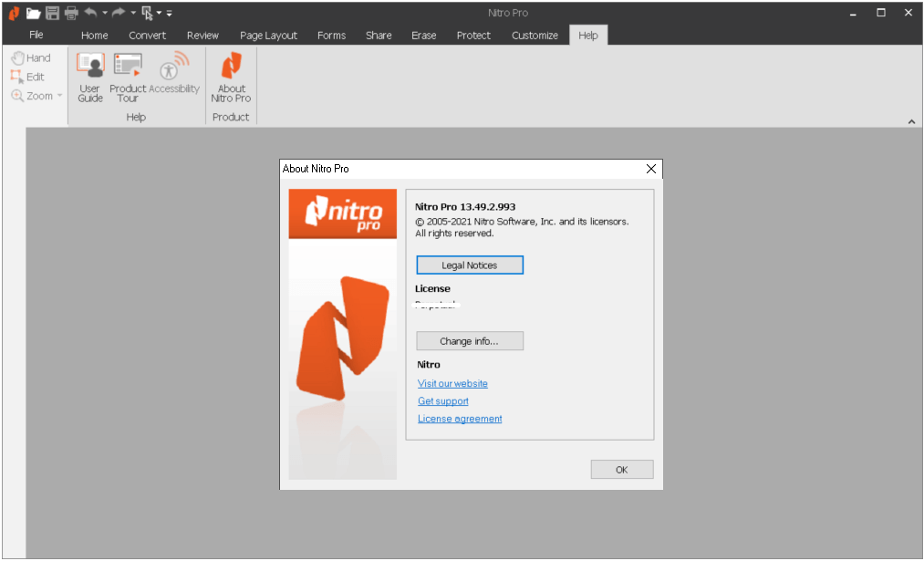Print using the printer icon
The image size is (924, 561).
pyautogui.click(x=71, y=13)
